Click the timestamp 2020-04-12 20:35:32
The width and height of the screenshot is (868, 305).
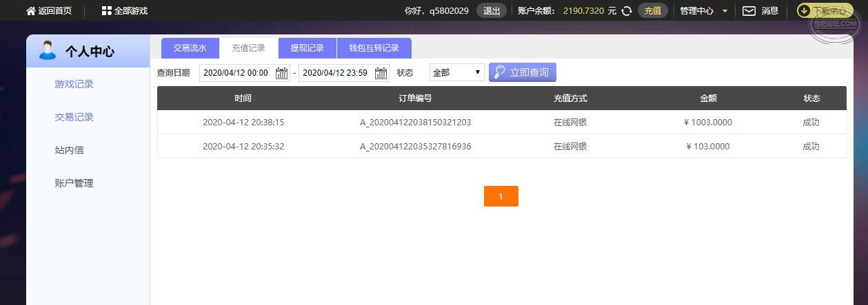coord(243,147)
